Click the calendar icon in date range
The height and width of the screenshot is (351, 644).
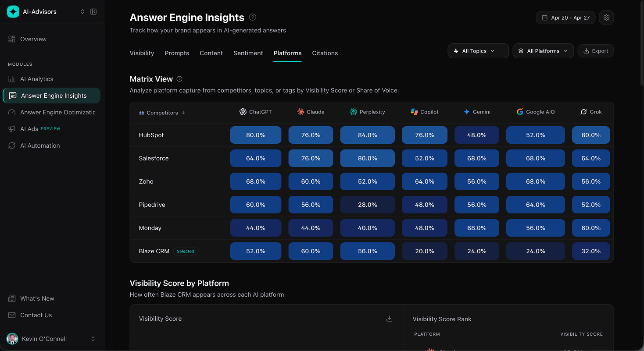coord(544,18)
